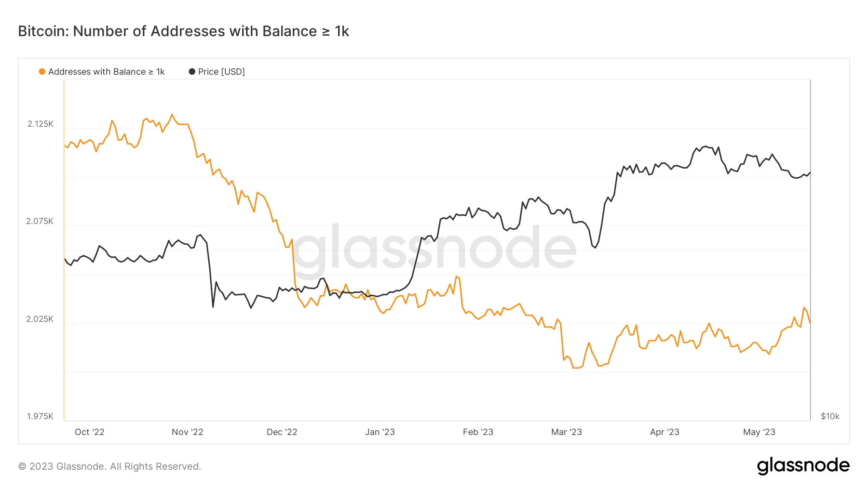
Task: Click the Glassnode copyright notice text
Action: (109, 466)
